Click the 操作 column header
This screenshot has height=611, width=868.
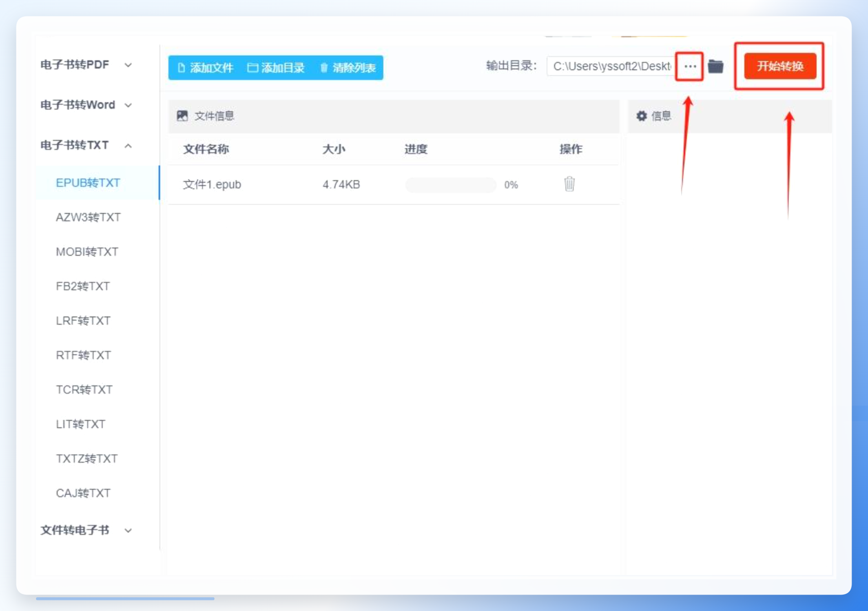571,149
